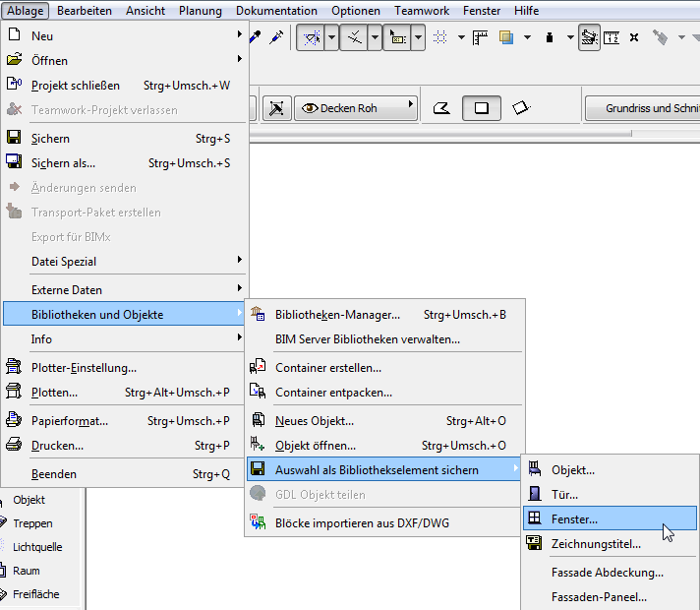Expand the Info submenu

tap(125, 339)
